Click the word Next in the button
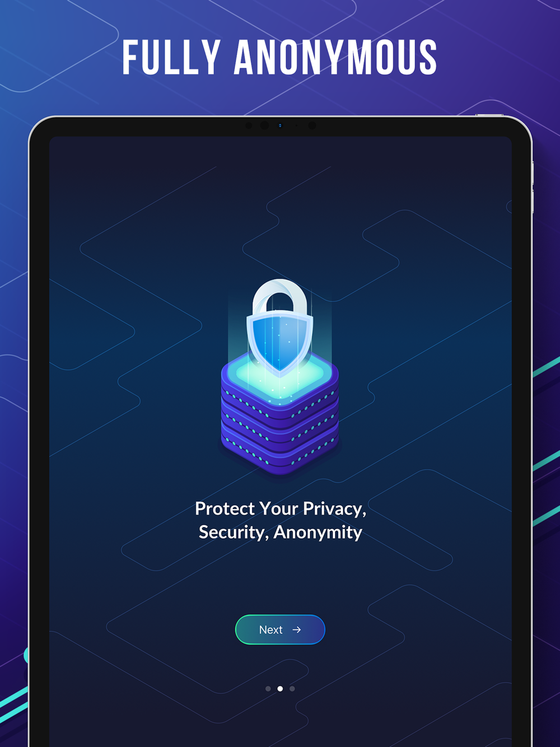The image size is (560, 747). (271, 630)
